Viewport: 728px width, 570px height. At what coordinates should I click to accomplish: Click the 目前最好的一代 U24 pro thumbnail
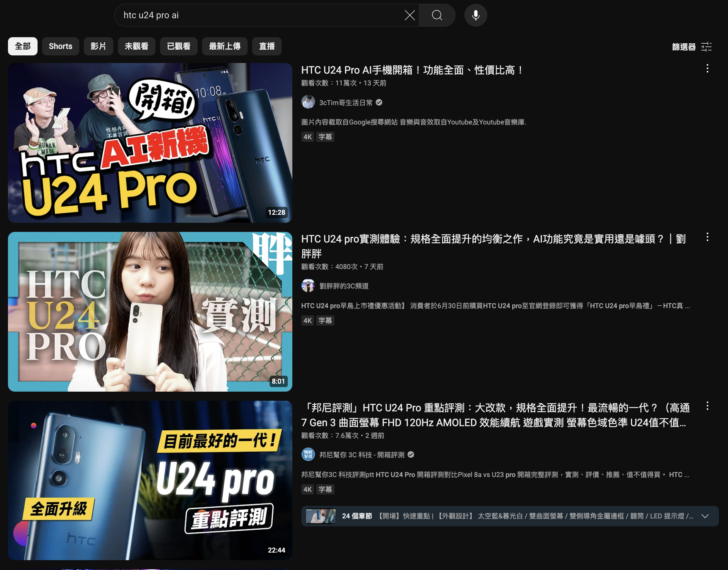click(150, 480)
